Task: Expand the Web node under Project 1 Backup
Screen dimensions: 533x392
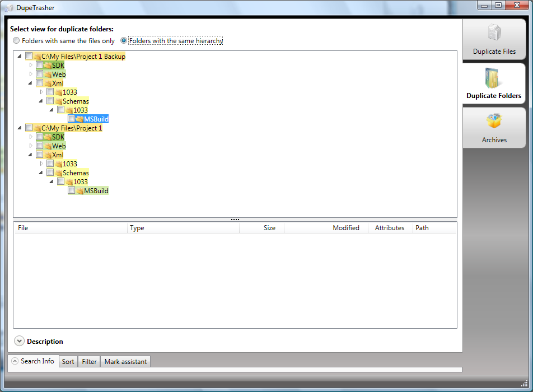Action: pyautogui.click(x=31, y=74)
